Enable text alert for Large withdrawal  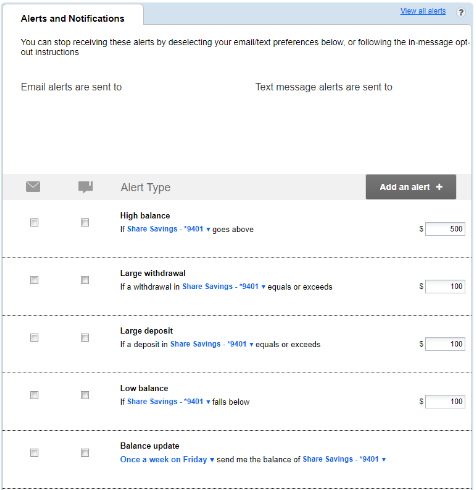pos(85,280)
